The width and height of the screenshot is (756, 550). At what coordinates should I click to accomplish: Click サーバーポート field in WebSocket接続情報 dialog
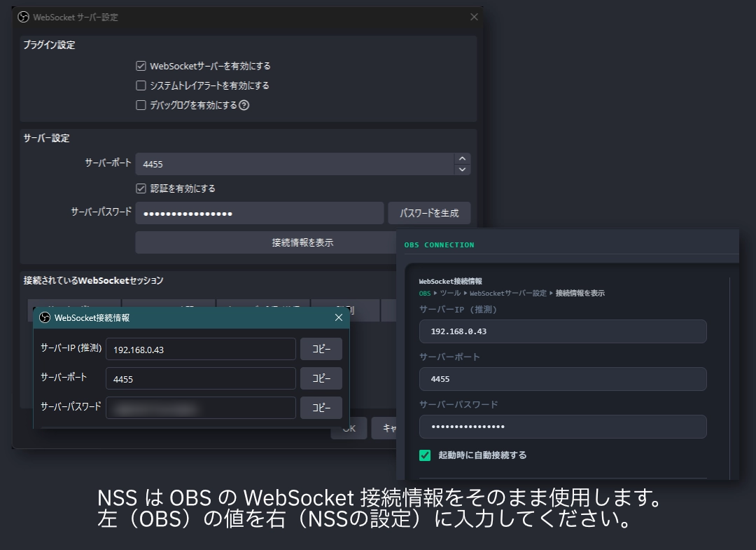coord(201,379)
